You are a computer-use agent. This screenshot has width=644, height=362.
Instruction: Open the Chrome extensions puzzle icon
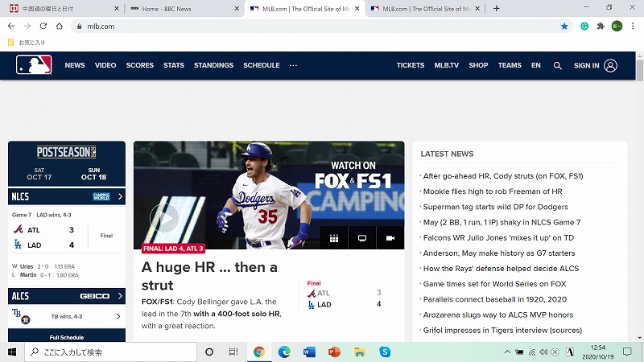coord(601,26)
